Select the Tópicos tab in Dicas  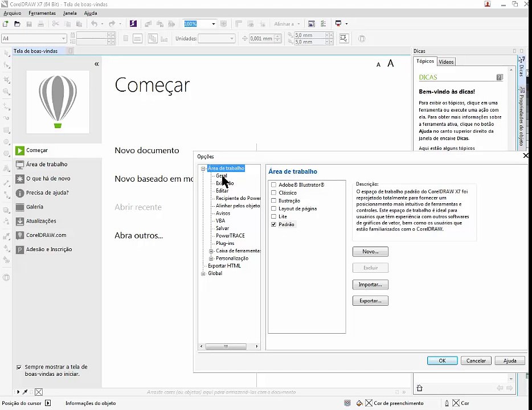pyautogui.click(x=425, y=61)
